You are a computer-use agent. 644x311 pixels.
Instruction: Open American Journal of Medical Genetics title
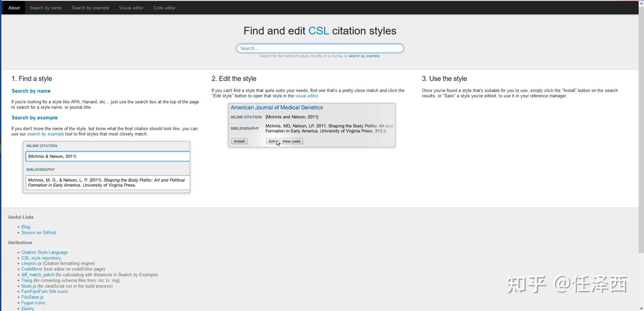point(277,107)
